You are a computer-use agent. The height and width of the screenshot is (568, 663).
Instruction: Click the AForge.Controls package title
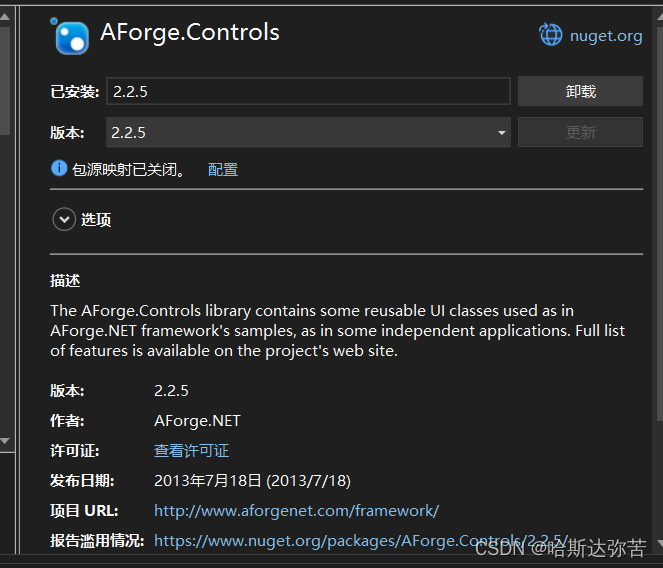pyautogui.click(x=190, y=33)
